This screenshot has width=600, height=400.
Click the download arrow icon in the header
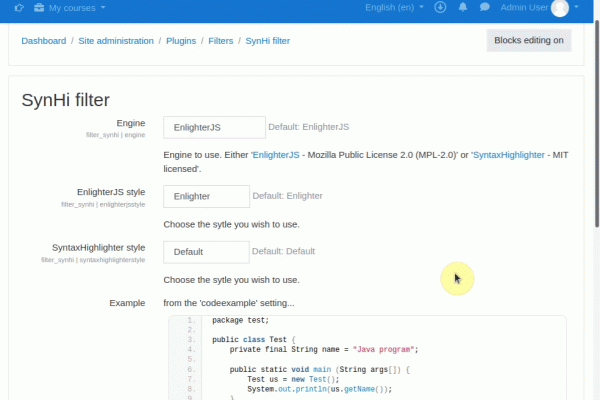coord(440,7)
